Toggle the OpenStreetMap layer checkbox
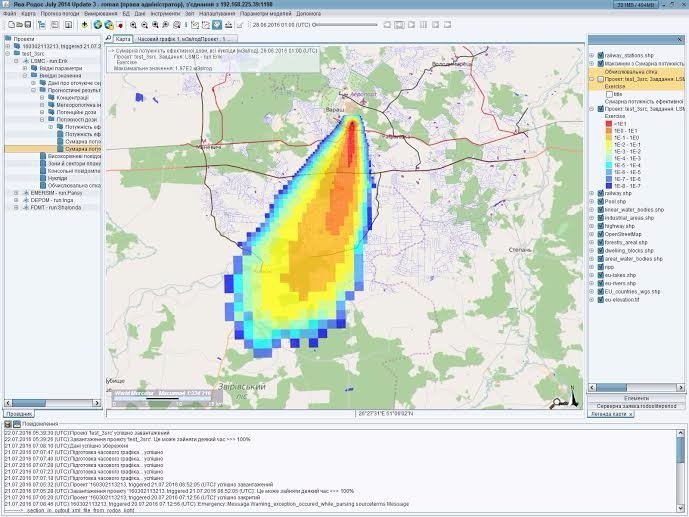689x517 pixels. pos(600,233)
